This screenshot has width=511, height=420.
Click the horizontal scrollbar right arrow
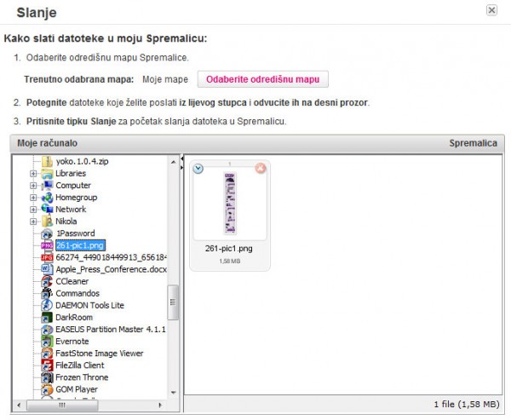(x=160, y=405)
